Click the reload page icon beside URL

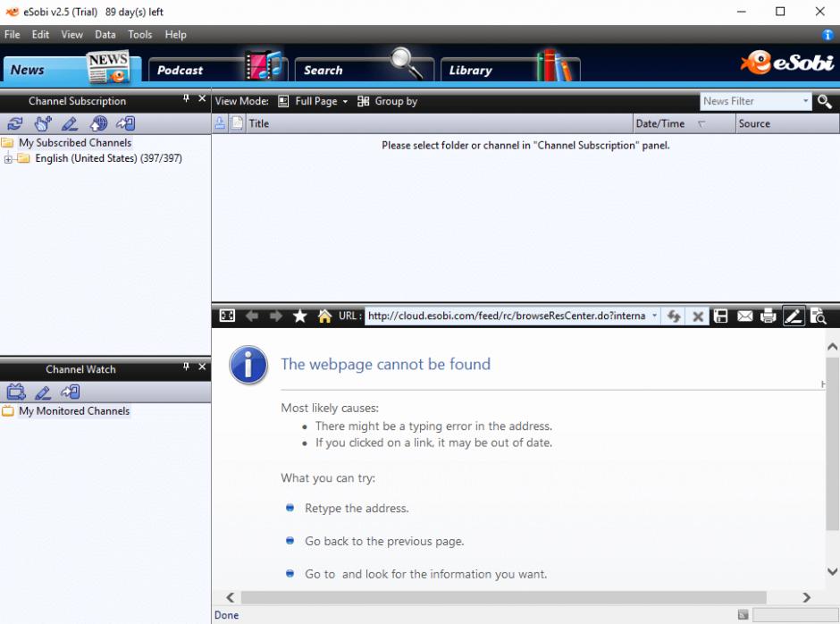click(x=674, y=316)
